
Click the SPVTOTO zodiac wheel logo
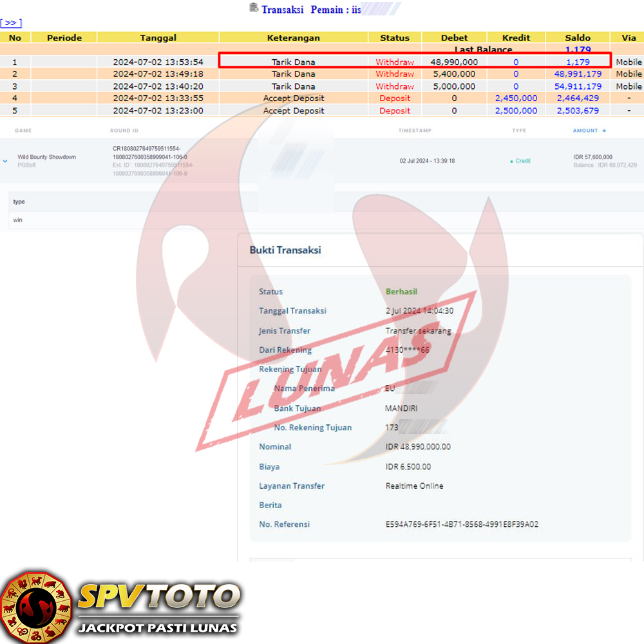pos(35,607)
